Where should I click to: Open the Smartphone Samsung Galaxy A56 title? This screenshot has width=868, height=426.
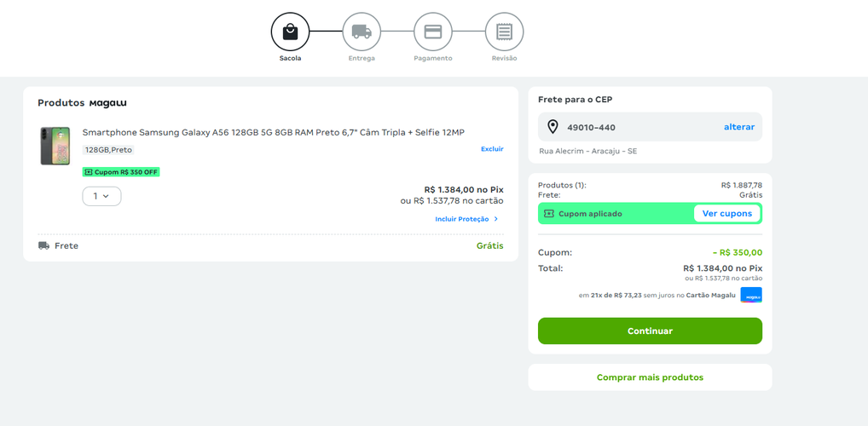coord(274,133)
